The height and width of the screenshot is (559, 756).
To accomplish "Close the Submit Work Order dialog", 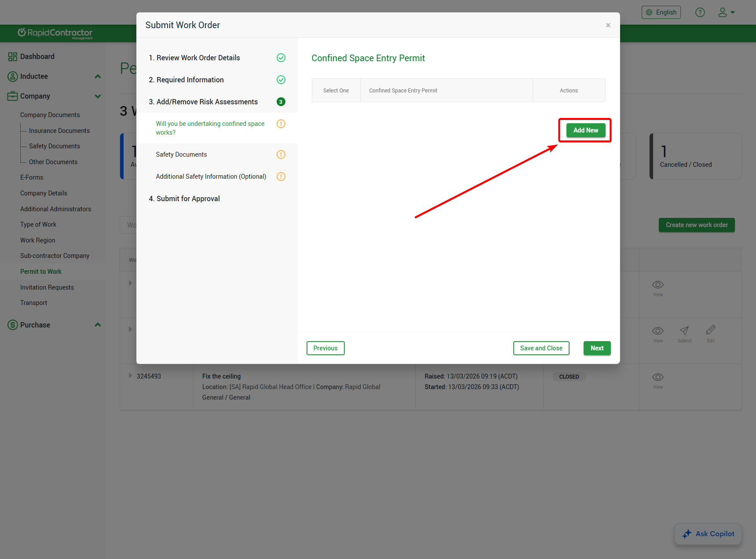I will pos(608,25).
